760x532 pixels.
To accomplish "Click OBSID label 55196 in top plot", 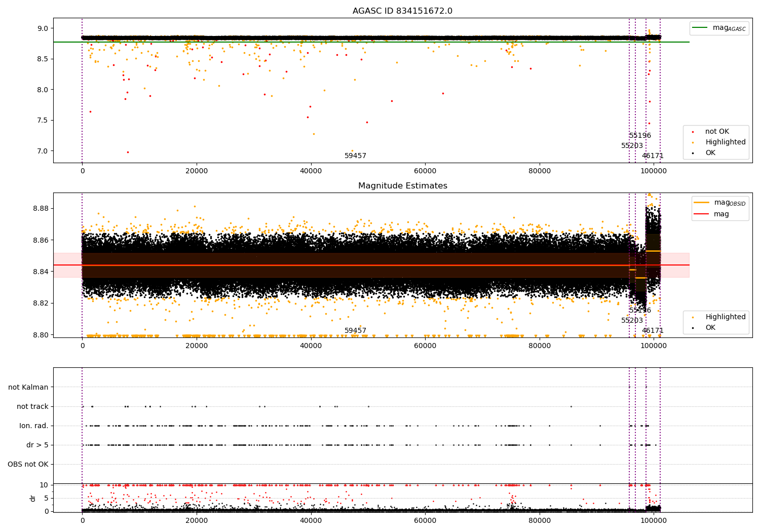I will click(640, 136).
